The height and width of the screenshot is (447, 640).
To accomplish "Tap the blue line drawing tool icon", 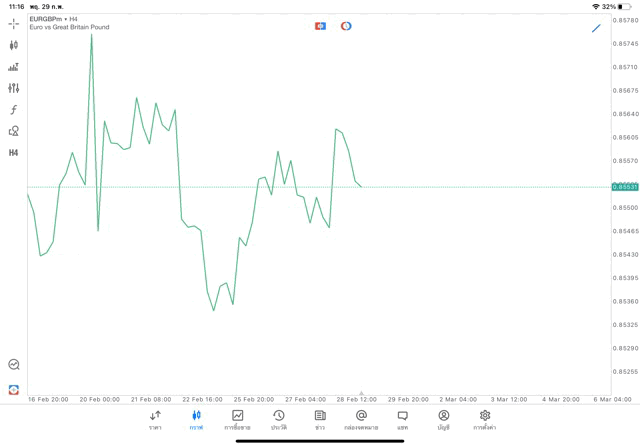I will click(596, 28).
